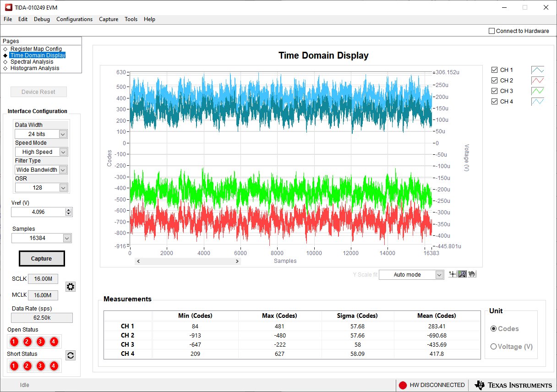Open clock settings gear icon
Screen dimensions: 557x392
(x=71, y=287)
